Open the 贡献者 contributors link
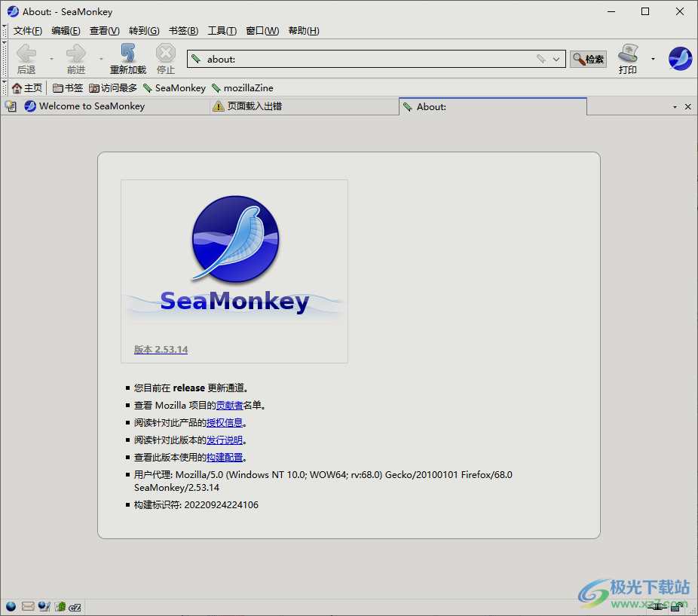 point(229,406)
